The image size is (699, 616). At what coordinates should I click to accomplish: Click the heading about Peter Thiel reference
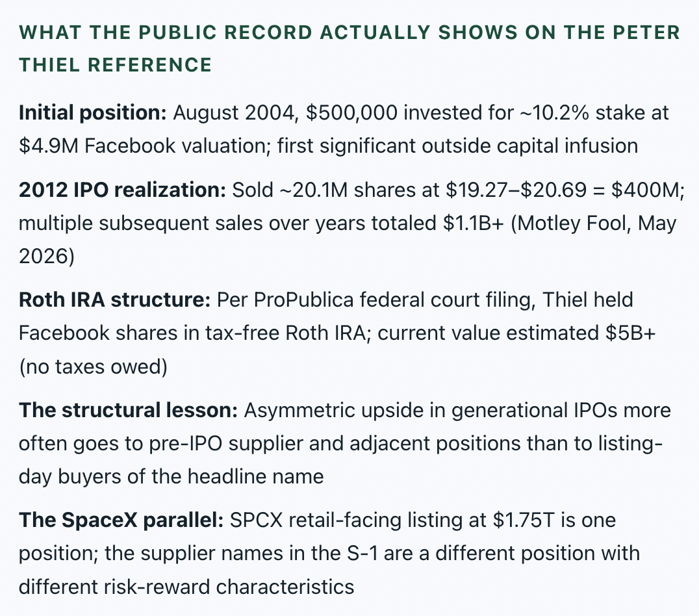pos(349,49)
